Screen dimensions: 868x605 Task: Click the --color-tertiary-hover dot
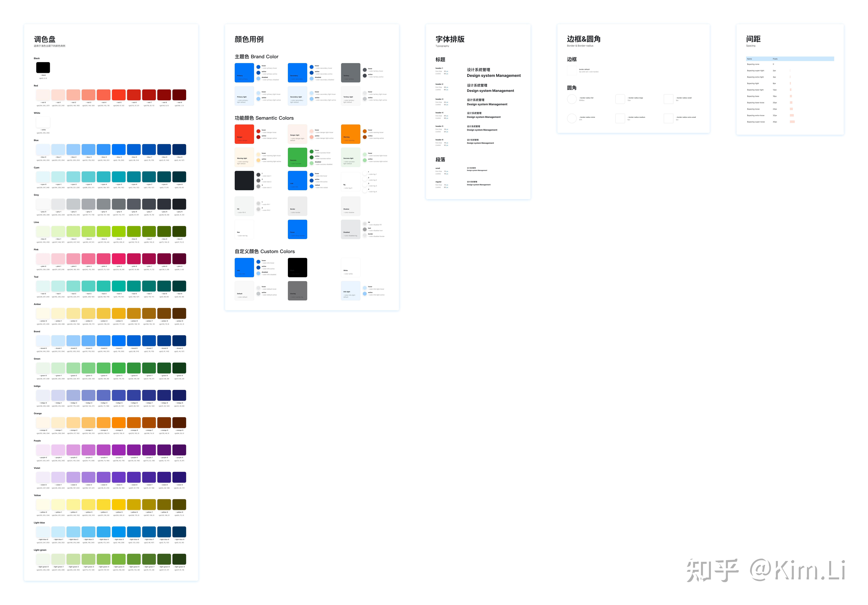point(365,70)
